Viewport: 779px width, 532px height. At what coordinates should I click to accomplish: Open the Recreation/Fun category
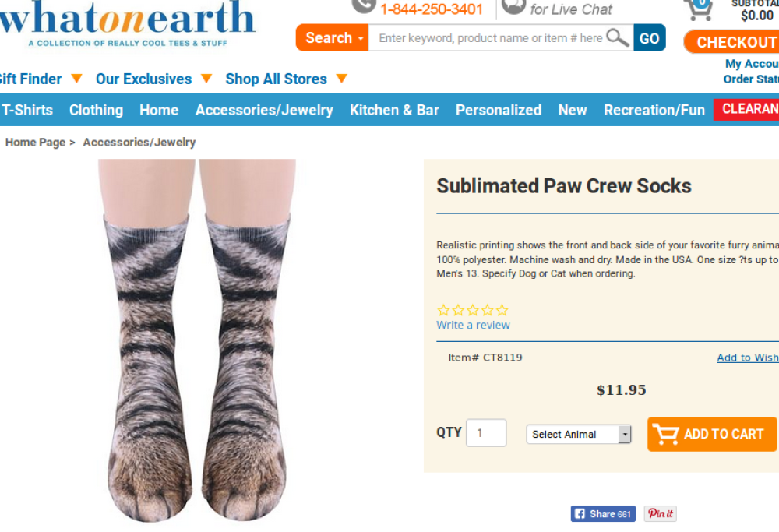click(654, 110)
